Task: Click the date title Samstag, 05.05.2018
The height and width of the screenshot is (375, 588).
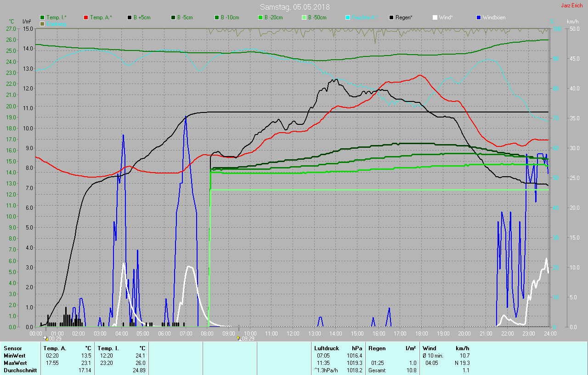Action: [x=294, y=7]
